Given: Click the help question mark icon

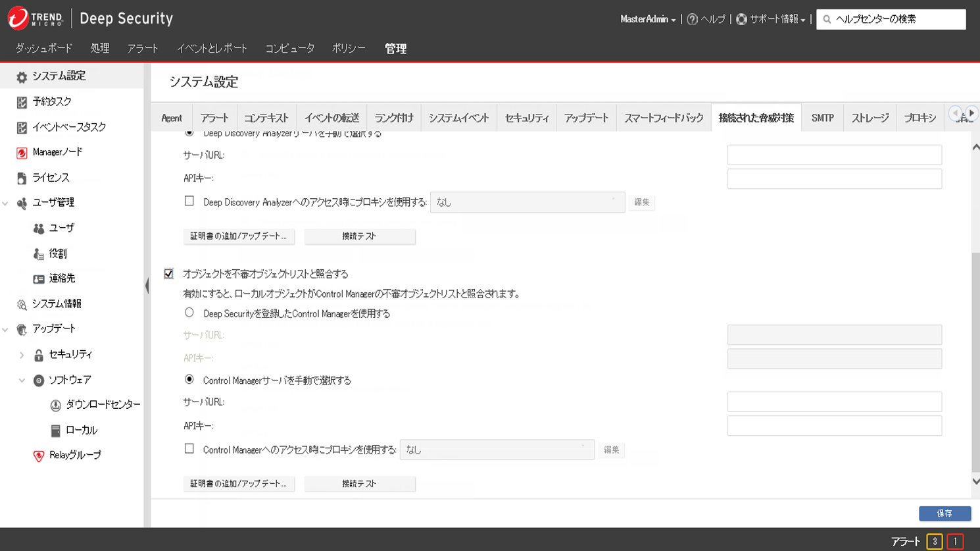Looking at the screenshot, I should coord(692,20).
